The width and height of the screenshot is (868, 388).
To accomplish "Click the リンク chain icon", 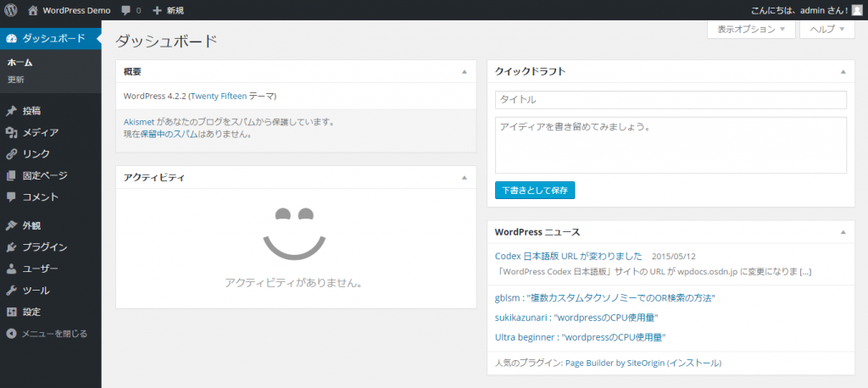I will tap(11, 154).
